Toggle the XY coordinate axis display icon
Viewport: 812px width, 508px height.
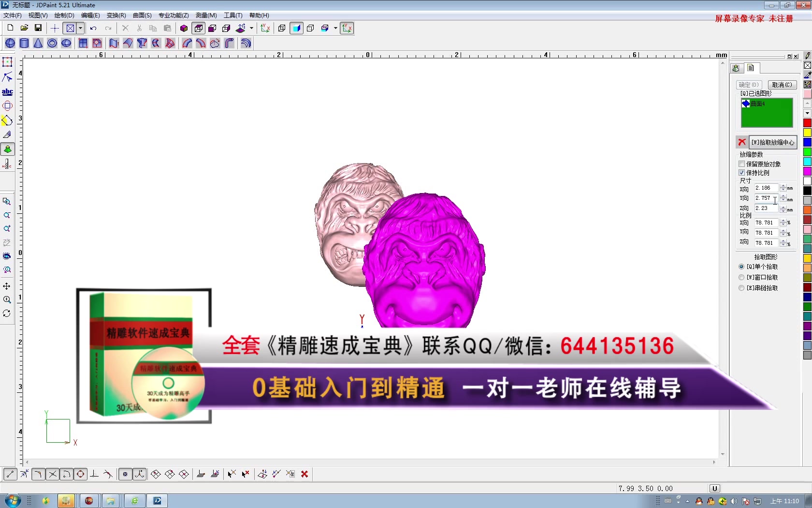347,28
